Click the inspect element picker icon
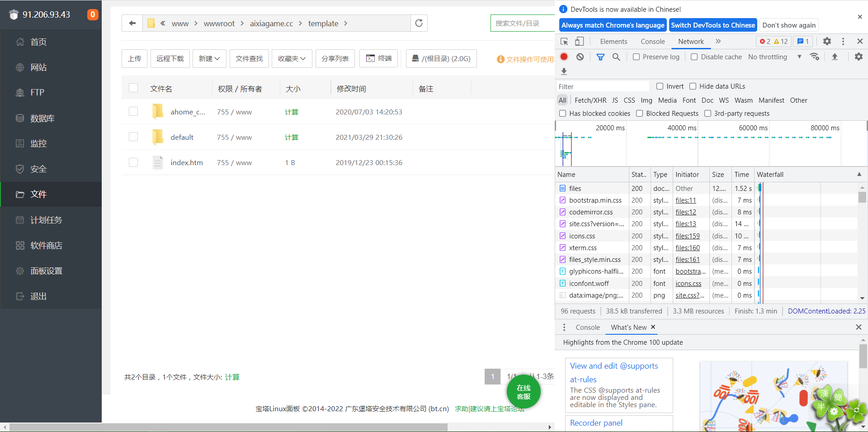 [564, 41]
